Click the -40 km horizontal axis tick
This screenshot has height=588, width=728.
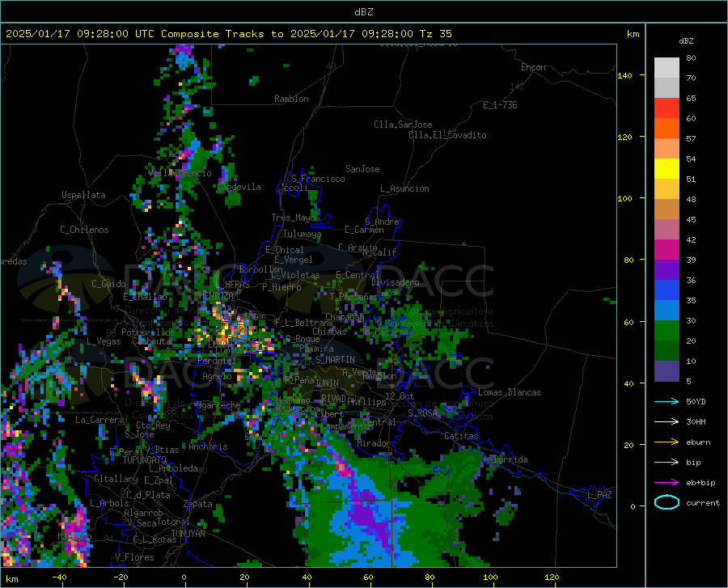tap(59, 577)
